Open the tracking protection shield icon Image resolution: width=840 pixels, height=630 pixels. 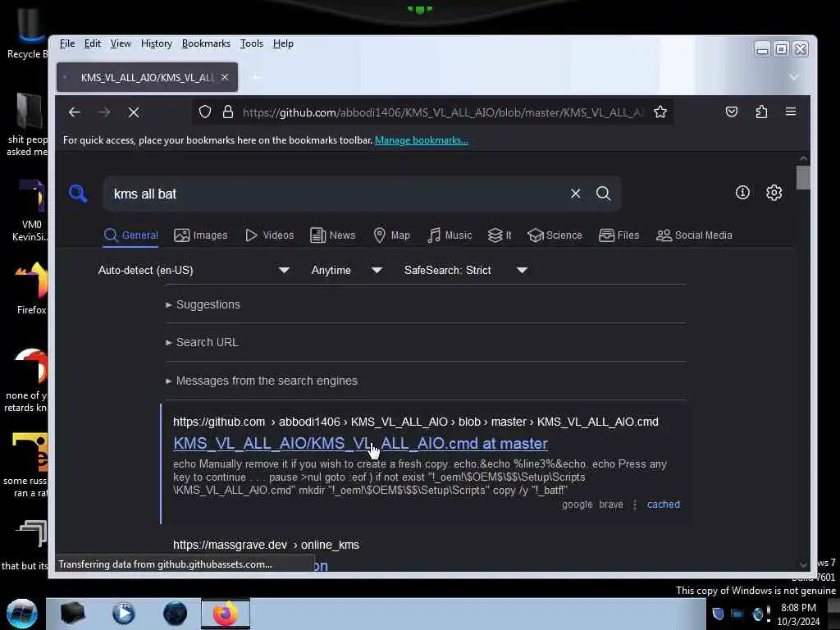point(205,112)
